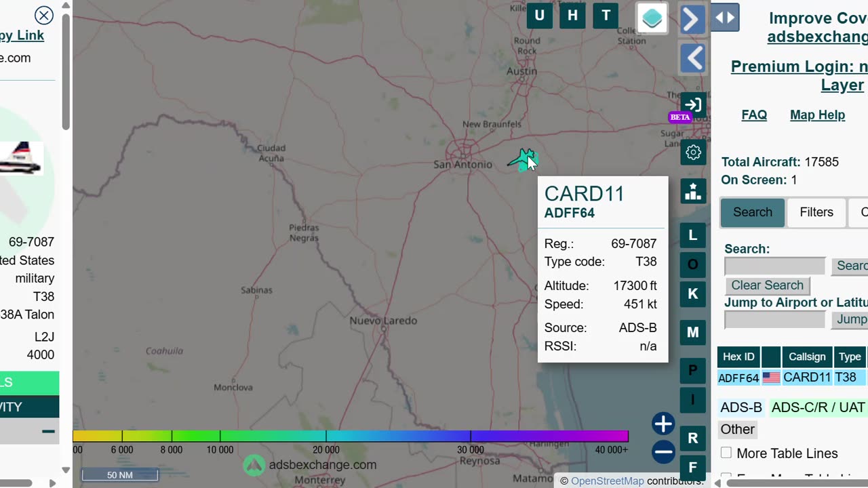The width and height of the screenshot is (868, 488).
Task: Toggle the I map option button
Action: click(693, 399)
